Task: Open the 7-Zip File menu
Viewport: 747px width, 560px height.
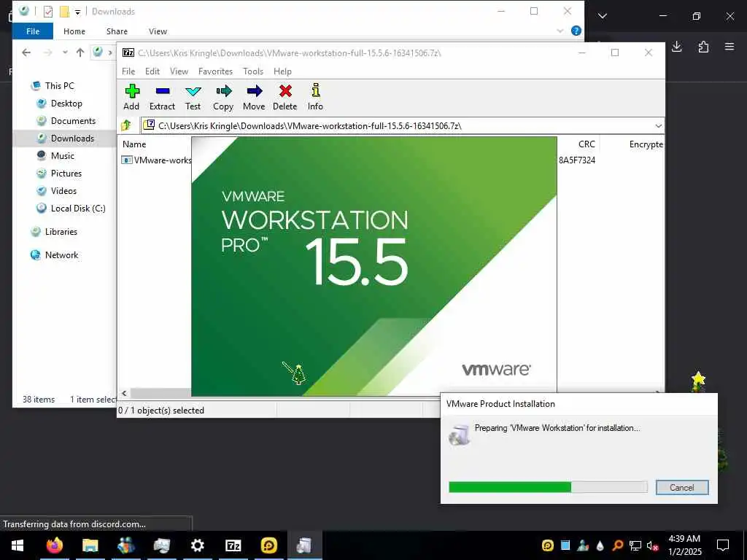Action: coord(128,71)
